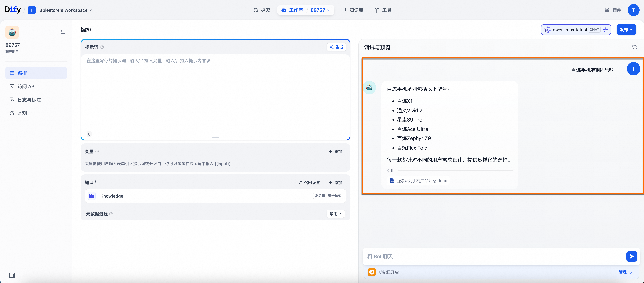This screenshot has height=283, width=644.
Task: Click the user avatar T in the top bar
Action: tap(633, 10)
